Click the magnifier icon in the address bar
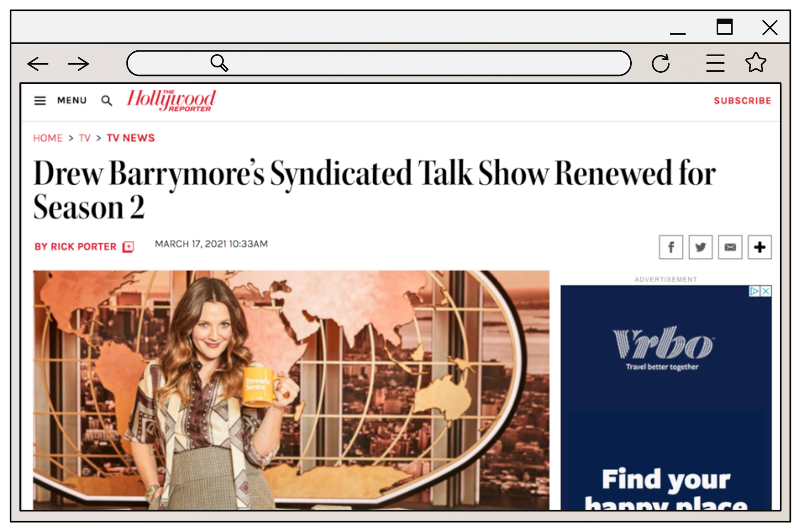801x532 pixels. tap(219, 63)
